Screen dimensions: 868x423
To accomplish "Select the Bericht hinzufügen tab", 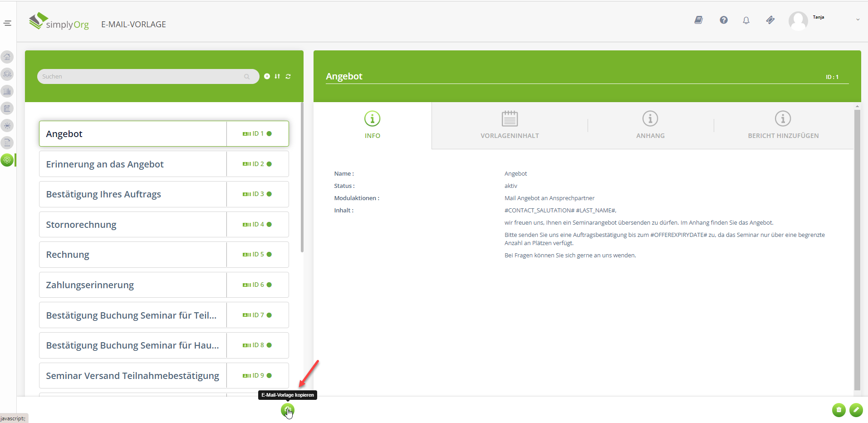I will coord(783,125).
